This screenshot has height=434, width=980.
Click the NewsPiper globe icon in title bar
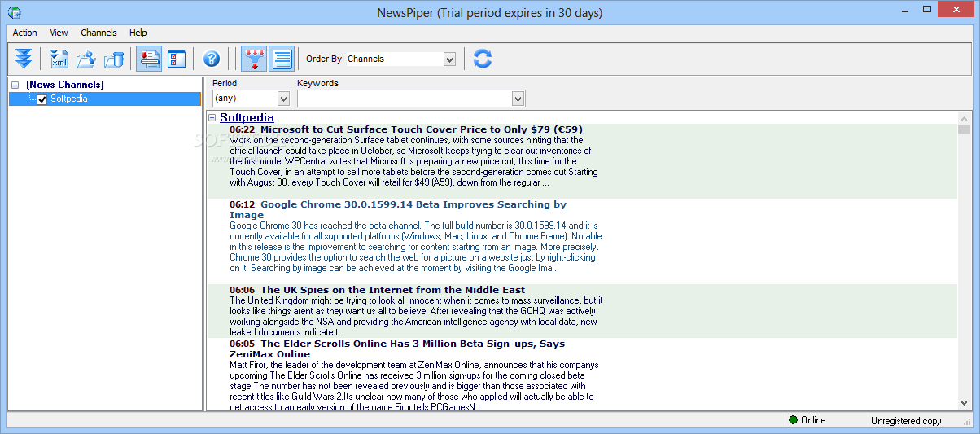tap(14, 12)
